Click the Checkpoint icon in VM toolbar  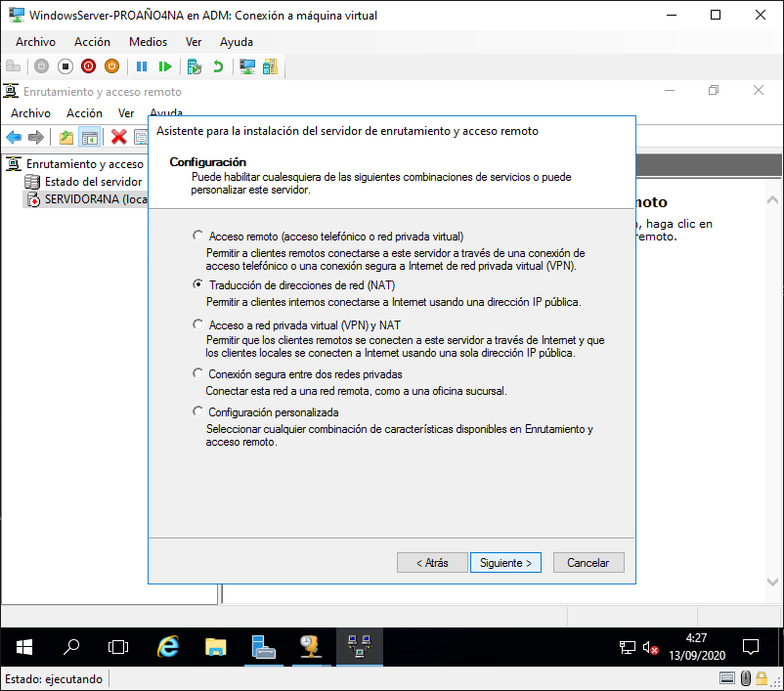pyautogui.click(x=194, y=66)
